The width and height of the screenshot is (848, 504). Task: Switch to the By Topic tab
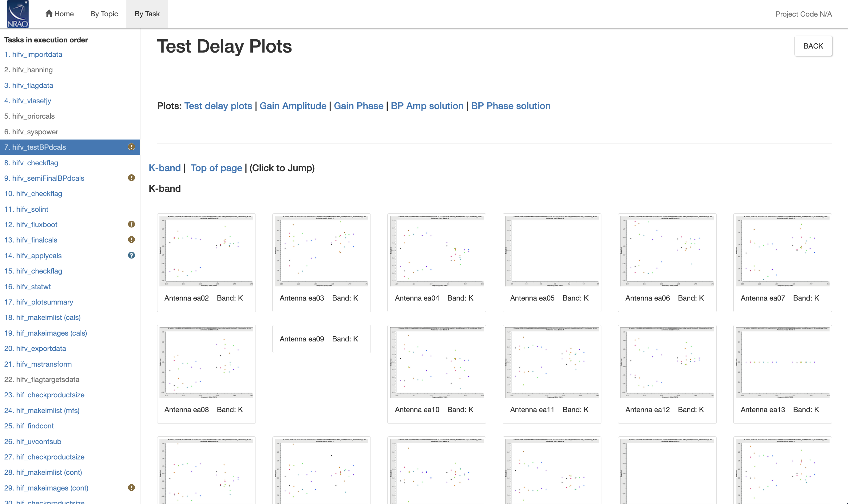pos(104,14)
